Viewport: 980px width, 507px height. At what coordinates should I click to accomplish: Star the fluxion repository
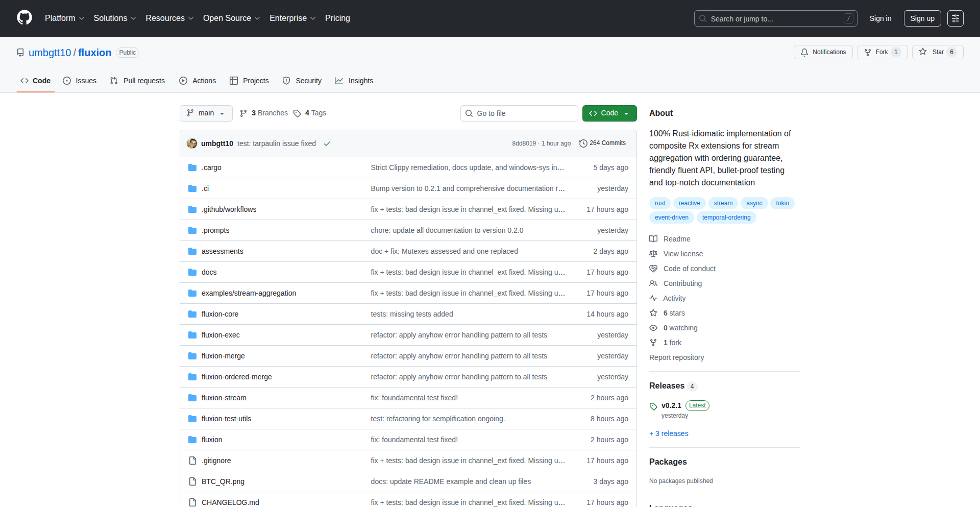pos(938,52)
